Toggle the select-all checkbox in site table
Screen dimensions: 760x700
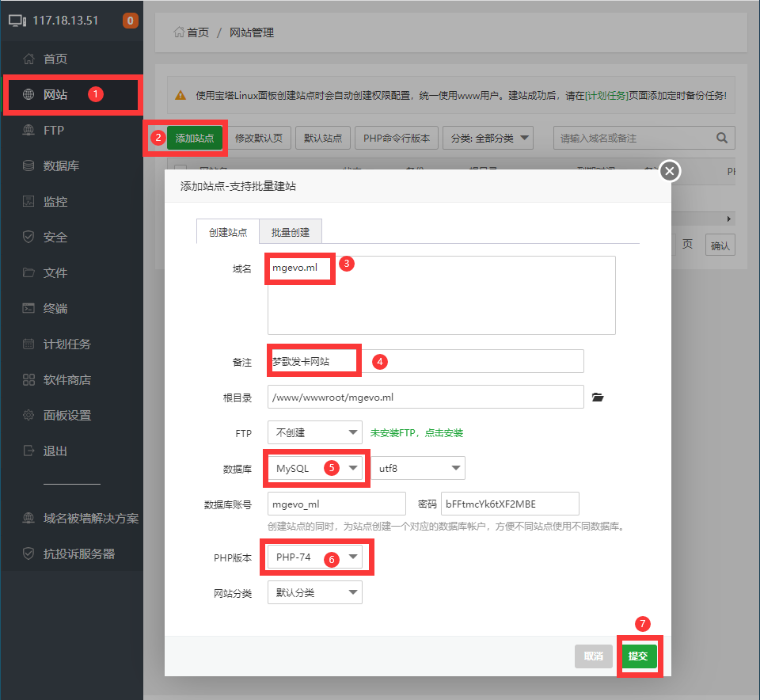coord(180,168)
